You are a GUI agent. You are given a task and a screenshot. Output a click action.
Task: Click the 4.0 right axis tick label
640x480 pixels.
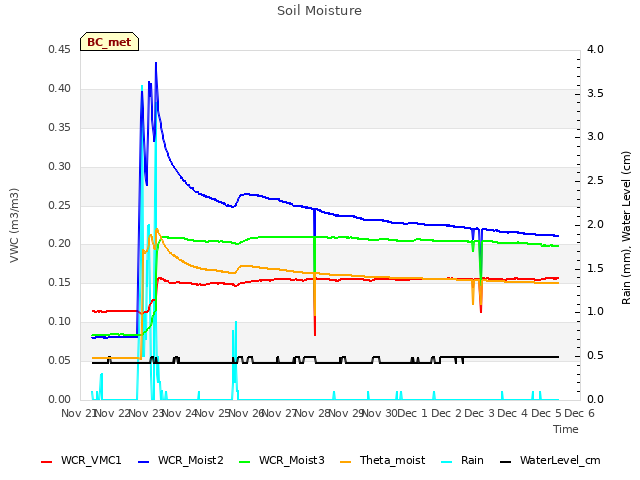click(595, 49)
